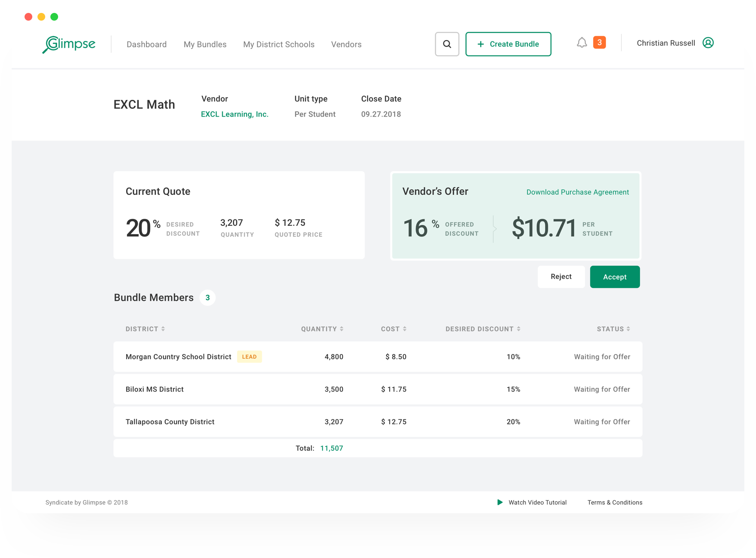The width and height of the screenshot is (756, 558).
Task: Open Watch Video Tutorial link
Action: coord(537,503)
